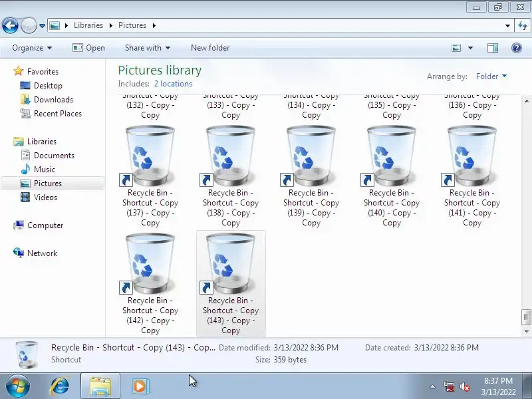
Task: Click Open in the toolbar
Action: tap(89, 48)
